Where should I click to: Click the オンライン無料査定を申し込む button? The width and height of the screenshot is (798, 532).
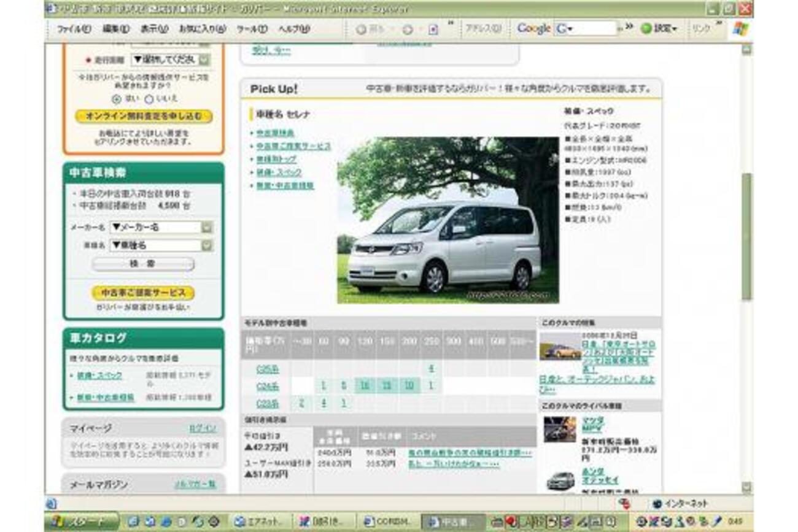pos(144,116)
